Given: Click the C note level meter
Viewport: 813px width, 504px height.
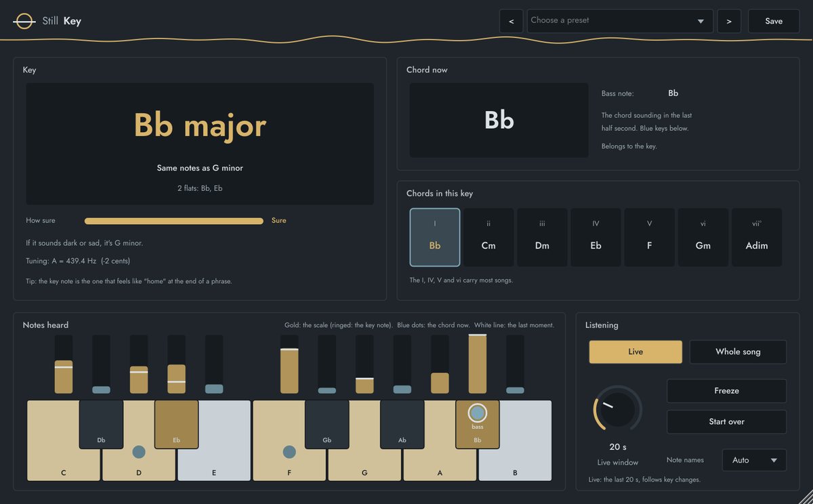Looking at the screenshot, I should [x=64, y=364].
